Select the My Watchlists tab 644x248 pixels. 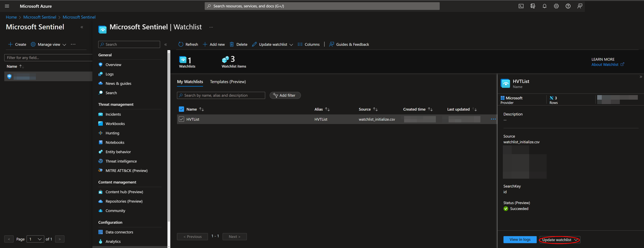190,81
